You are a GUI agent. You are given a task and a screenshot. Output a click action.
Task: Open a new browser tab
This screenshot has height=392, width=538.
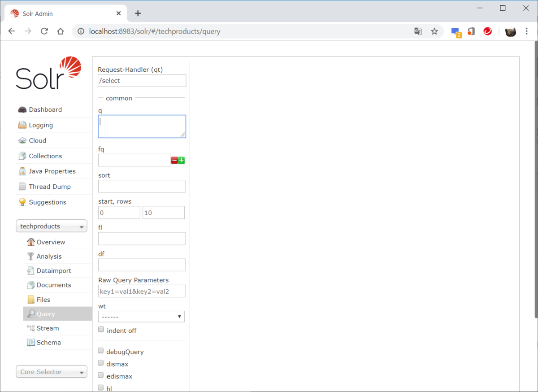(x=138, y=13)
